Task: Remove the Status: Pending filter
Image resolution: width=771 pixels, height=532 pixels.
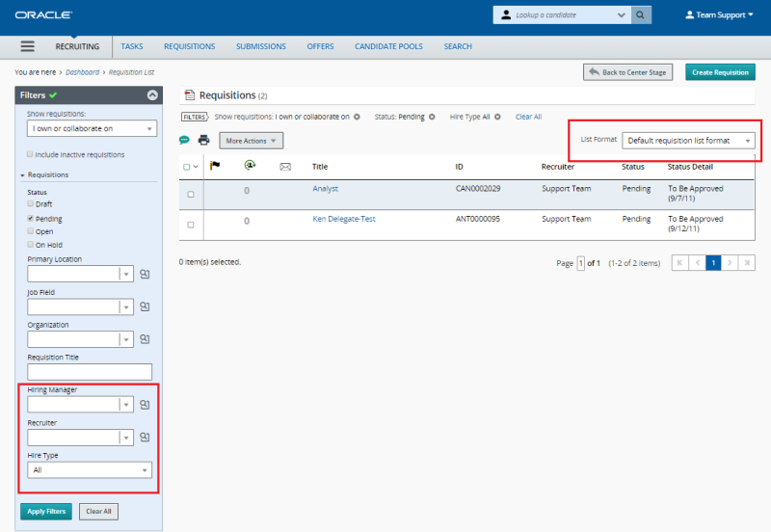Action: 432,117
